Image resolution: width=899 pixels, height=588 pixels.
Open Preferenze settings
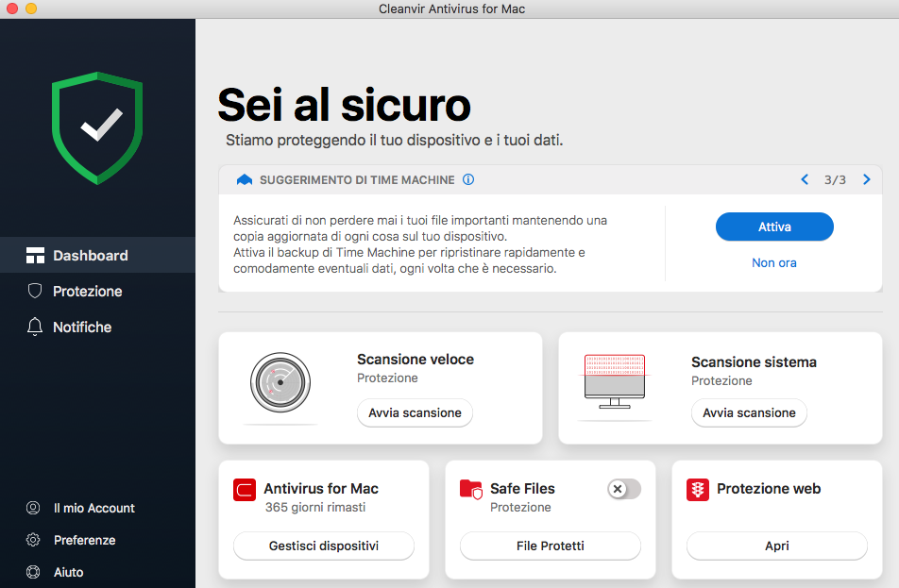click(x=85, y=540)
